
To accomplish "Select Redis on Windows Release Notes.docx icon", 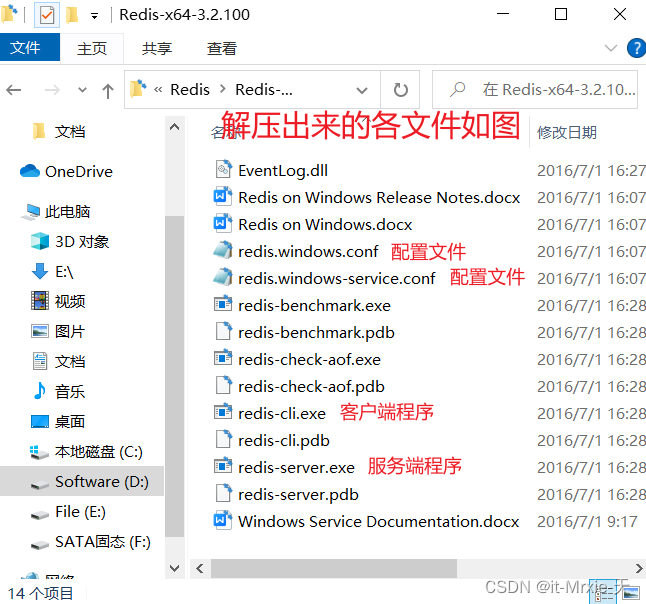I will pyautogui.click(x=223, y=197).
